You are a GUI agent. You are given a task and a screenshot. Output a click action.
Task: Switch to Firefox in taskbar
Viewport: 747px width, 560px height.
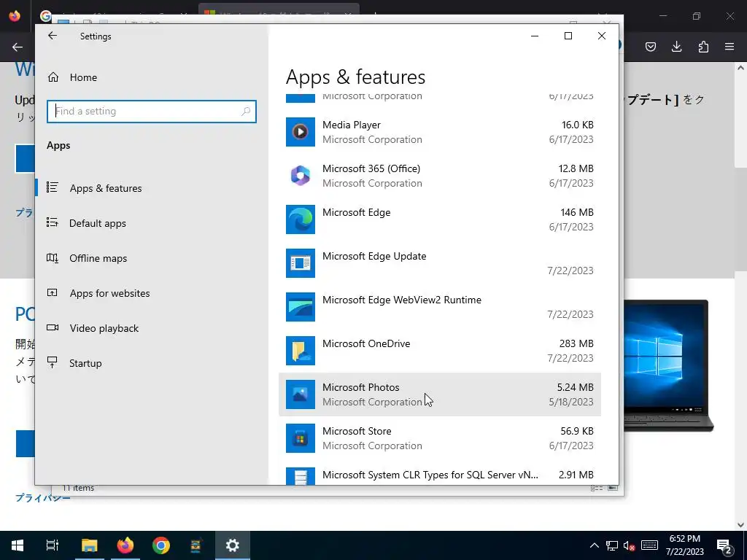coord(125,545)
